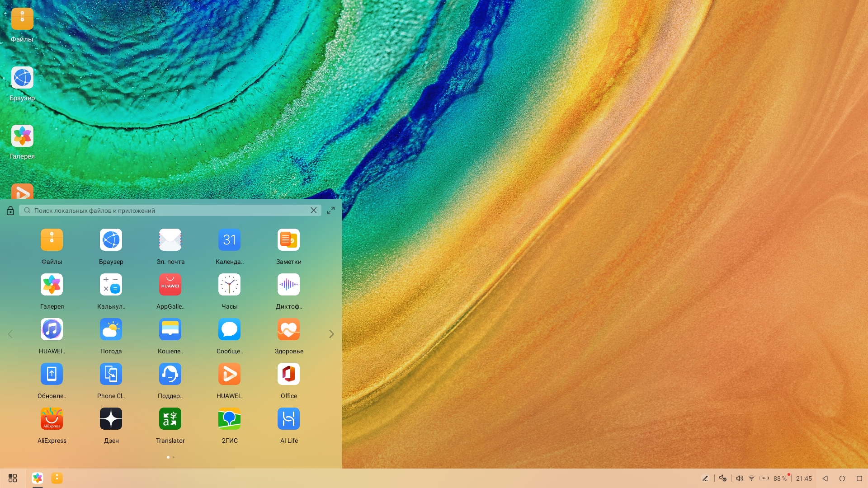This screenshot has height=488, width=868.
Task: Clear search with the X button
Action: pyautogui.click(x=313, y=211)
